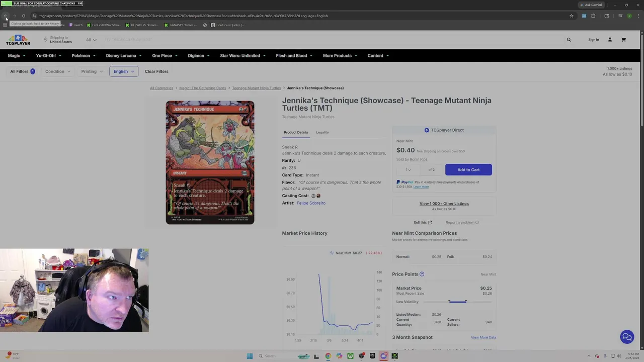644x362 pixels.
Task: Open the Confucius Quotes bookmark
Action: [228, 25]
